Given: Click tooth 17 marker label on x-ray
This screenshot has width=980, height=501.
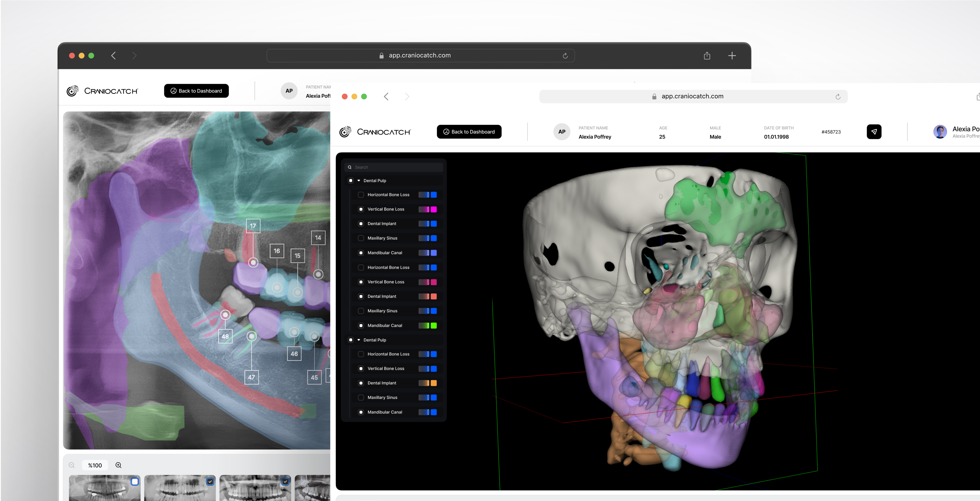Looking at the screenshot, I should (x=253, y=226).
